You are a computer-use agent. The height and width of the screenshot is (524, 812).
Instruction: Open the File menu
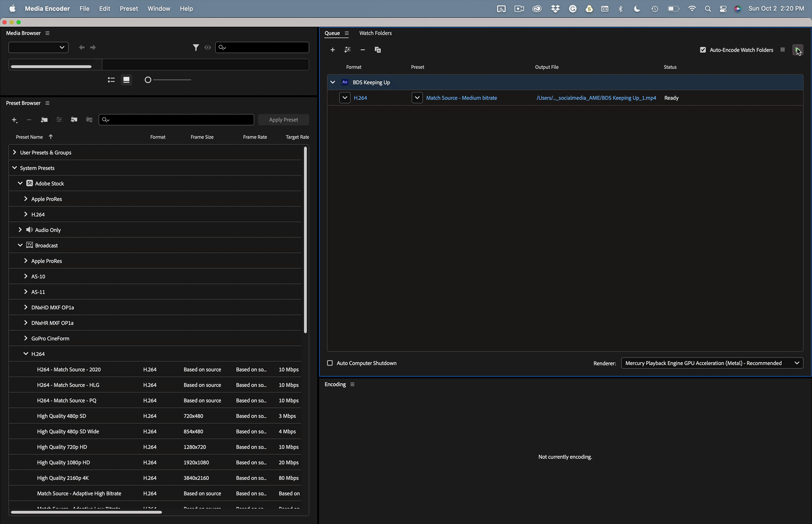85,9
